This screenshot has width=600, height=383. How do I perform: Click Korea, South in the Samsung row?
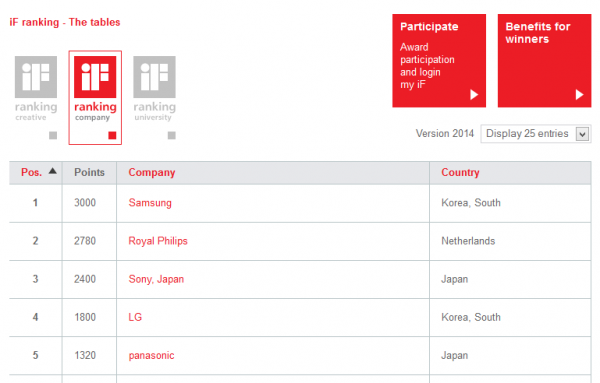coord(471,203)
